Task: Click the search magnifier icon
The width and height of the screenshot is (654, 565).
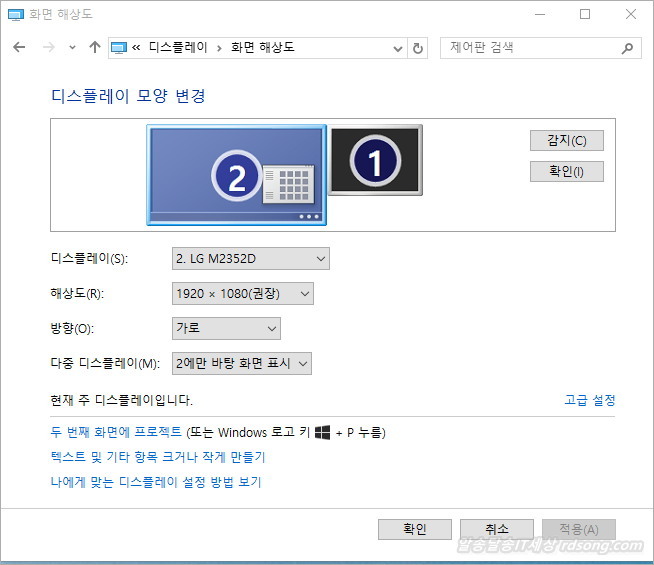Action: 627,48
